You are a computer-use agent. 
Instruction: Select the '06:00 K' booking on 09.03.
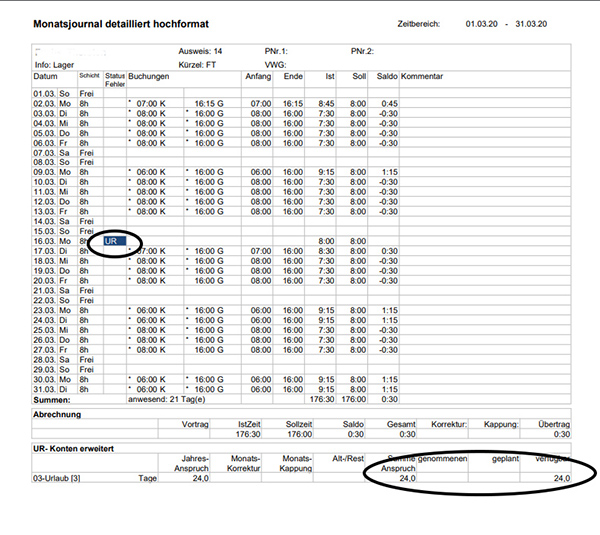[x=151, y=172]
